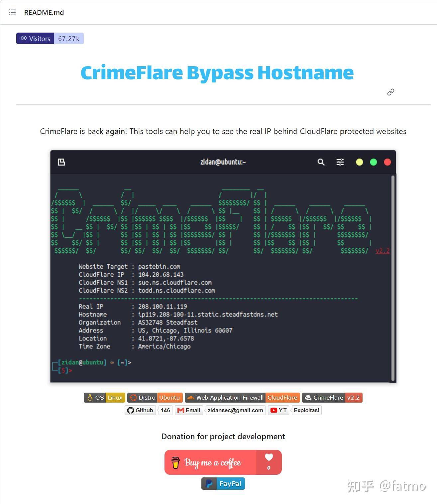Image resolution: width=437 pixels, height=504 pixels.
Task: Click the OS Linux badge
Action: 104,398
